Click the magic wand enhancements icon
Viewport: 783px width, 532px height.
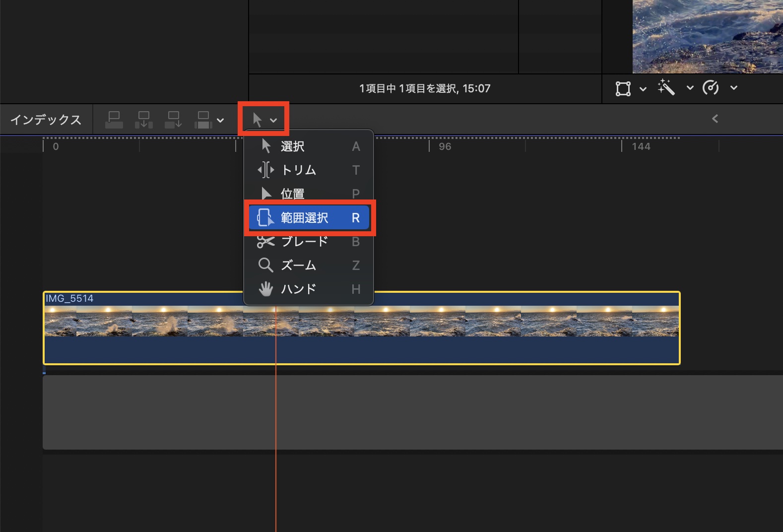pos(666,87)
